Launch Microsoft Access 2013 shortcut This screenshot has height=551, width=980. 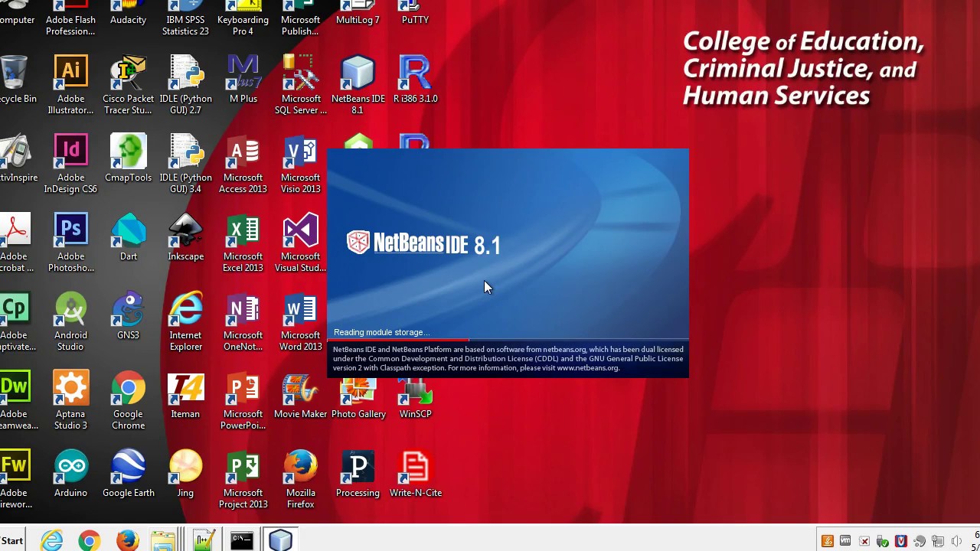click(x=243, y=163)
